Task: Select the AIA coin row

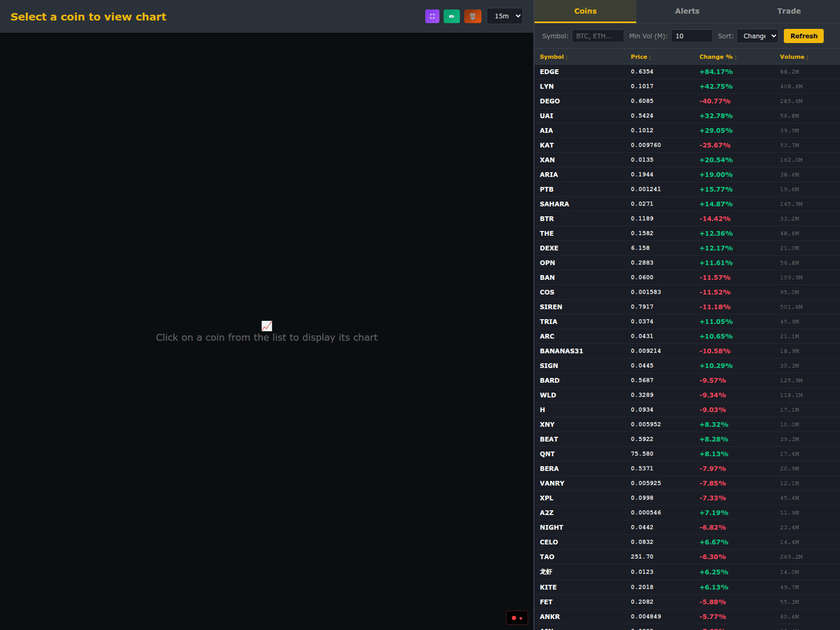Action: pos(687,131)
